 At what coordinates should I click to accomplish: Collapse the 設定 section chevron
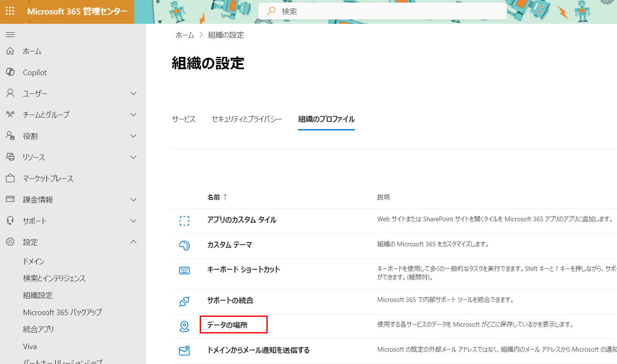(133, 242)
